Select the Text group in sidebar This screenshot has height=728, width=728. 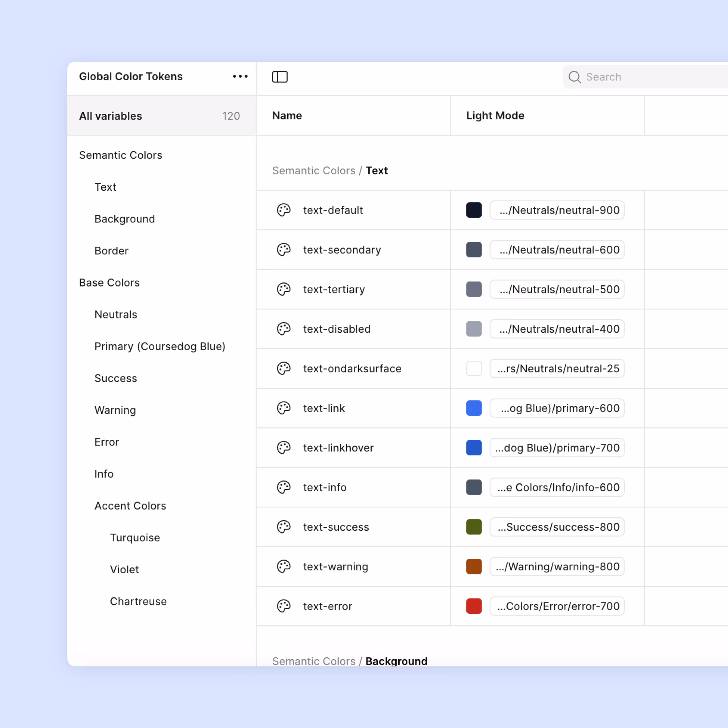tap(106, 187)
